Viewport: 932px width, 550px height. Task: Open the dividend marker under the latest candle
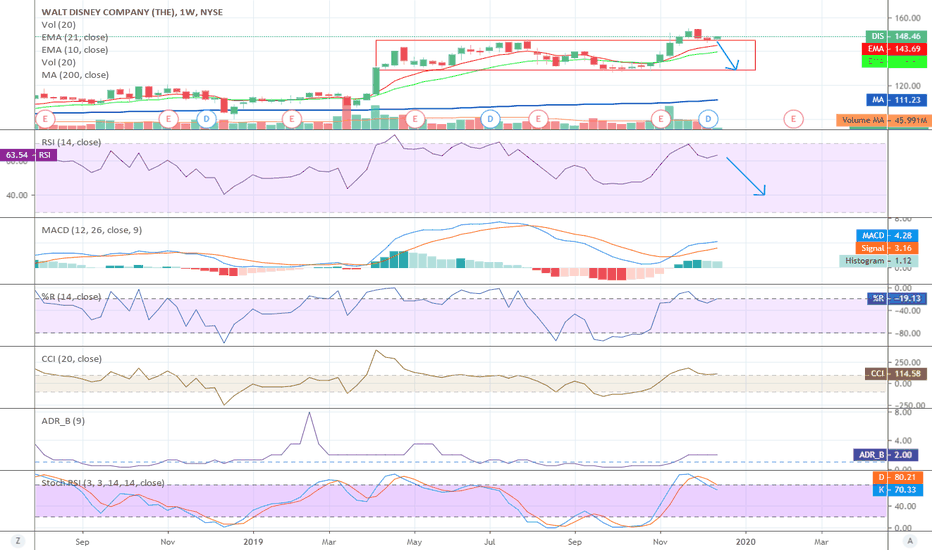click(x=708, y=119)
